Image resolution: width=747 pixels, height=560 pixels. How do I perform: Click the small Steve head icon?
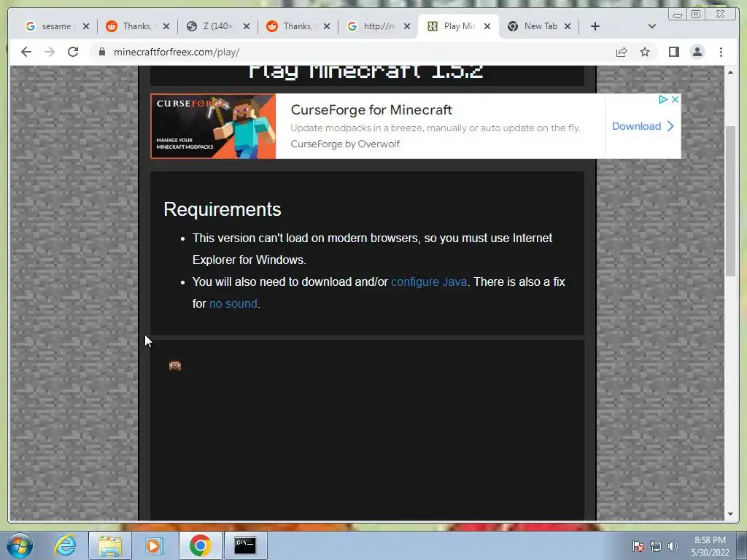(x=175, y=366)
